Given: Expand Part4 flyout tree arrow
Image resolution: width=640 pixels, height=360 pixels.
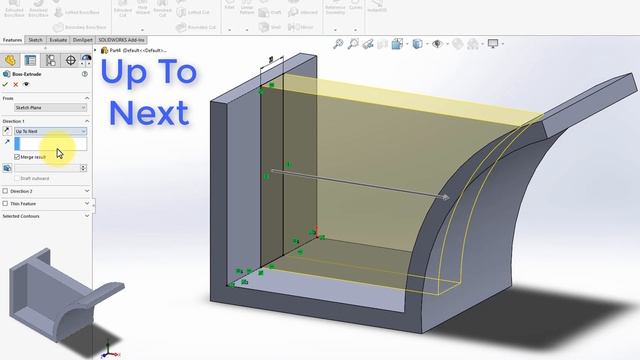Looking at the screenshot, I should (x=96, y=50).
